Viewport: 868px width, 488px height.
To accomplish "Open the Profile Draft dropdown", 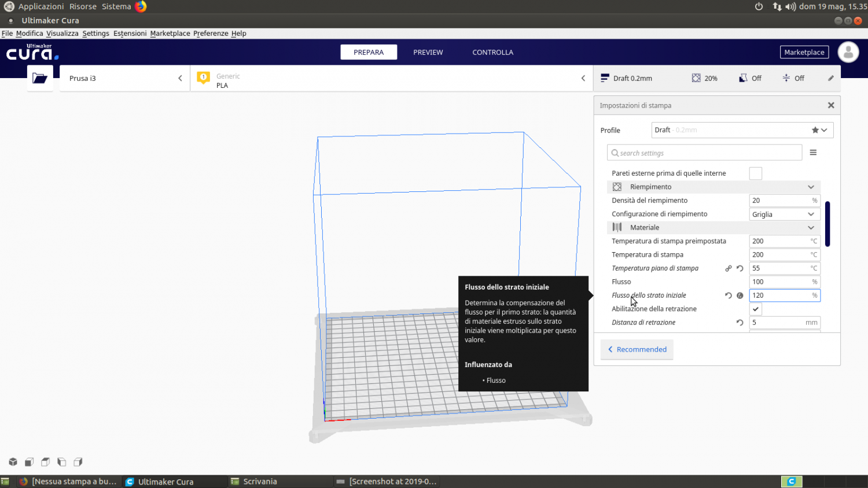I will (742, 130).
